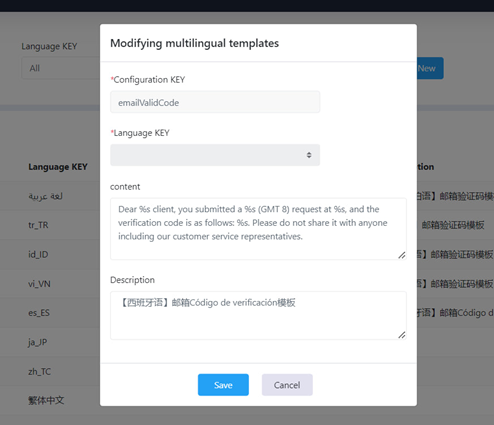The image size is (494, 425).
Task: Click into the Description text area
Action: pos(258,315)
